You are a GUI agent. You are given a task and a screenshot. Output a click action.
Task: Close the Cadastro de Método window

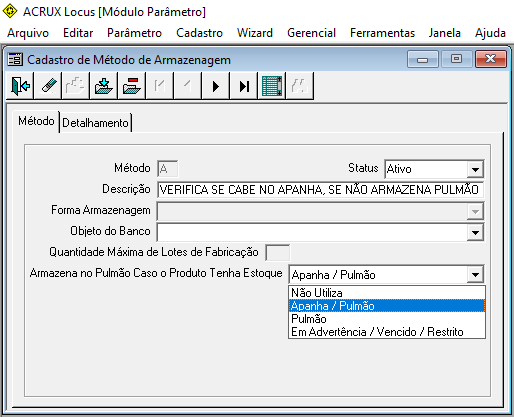(491, 59)
